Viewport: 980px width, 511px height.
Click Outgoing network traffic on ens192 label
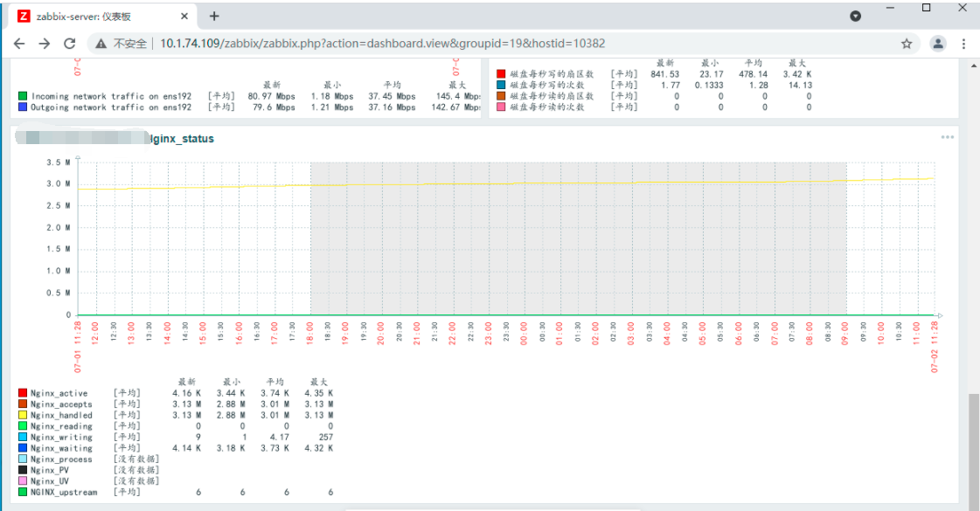111,107
